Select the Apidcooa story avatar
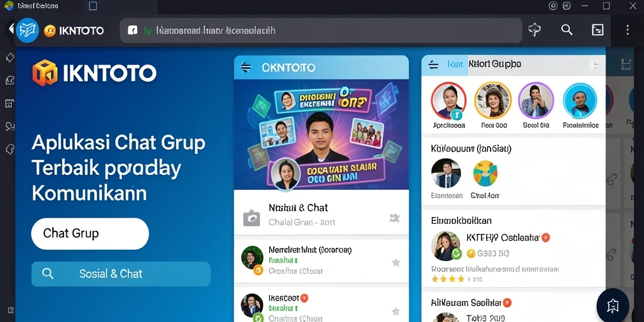The image size is (644, 322). pos(448,101)
